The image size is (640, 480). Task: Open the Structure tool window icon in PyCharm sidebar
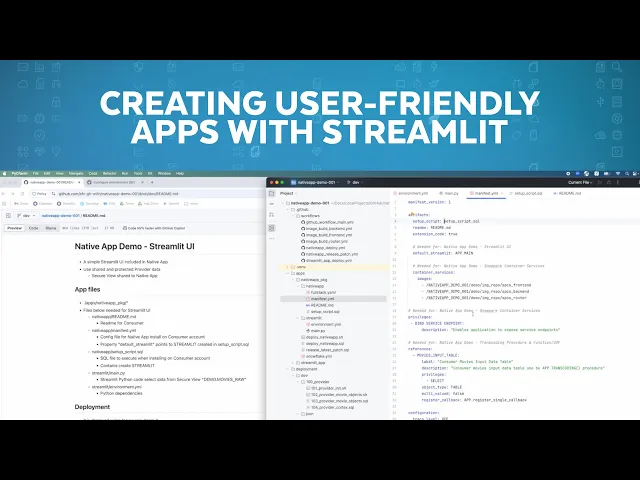pos(272,228)
